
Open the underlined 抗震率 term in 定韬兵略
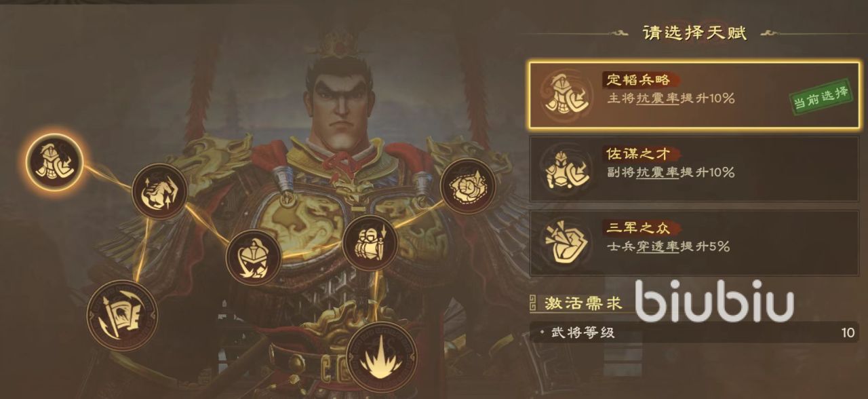pos(658,98)
